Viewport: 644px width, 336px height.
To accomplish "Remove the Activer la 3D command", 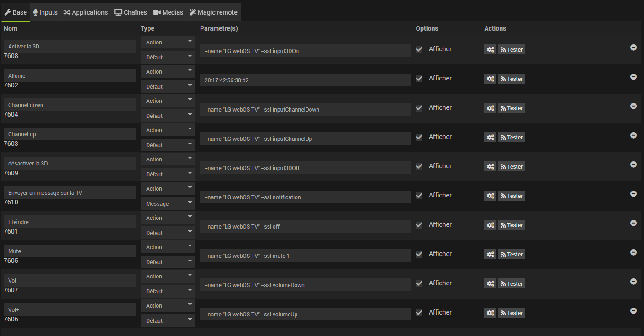I will click(633, 48).
